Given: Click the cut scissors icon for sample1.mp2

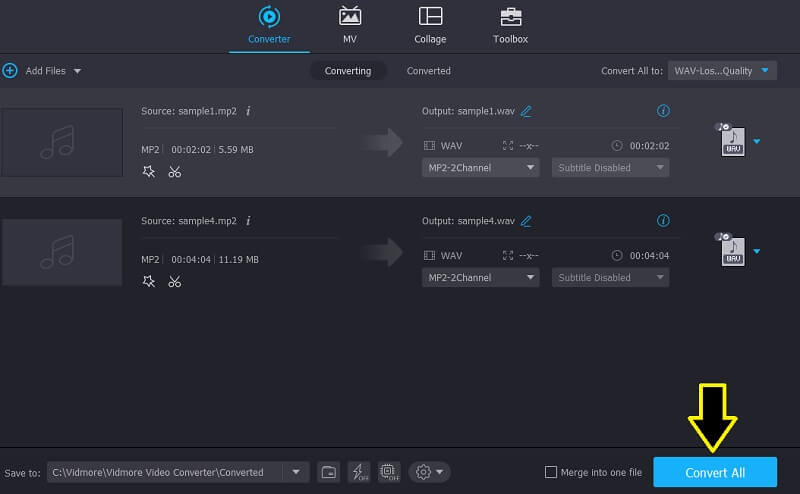Looking at the screenshot, I should click(175, 172).
